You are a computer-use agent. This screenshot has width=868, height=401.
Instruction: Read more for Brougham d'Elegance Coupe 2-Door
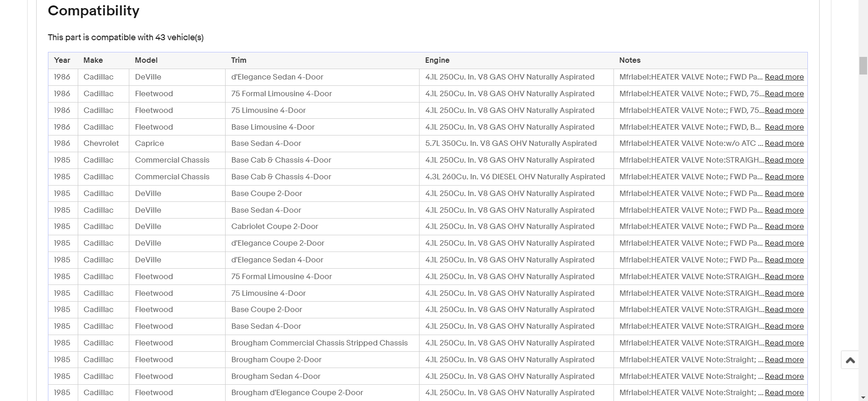(784, 392)
